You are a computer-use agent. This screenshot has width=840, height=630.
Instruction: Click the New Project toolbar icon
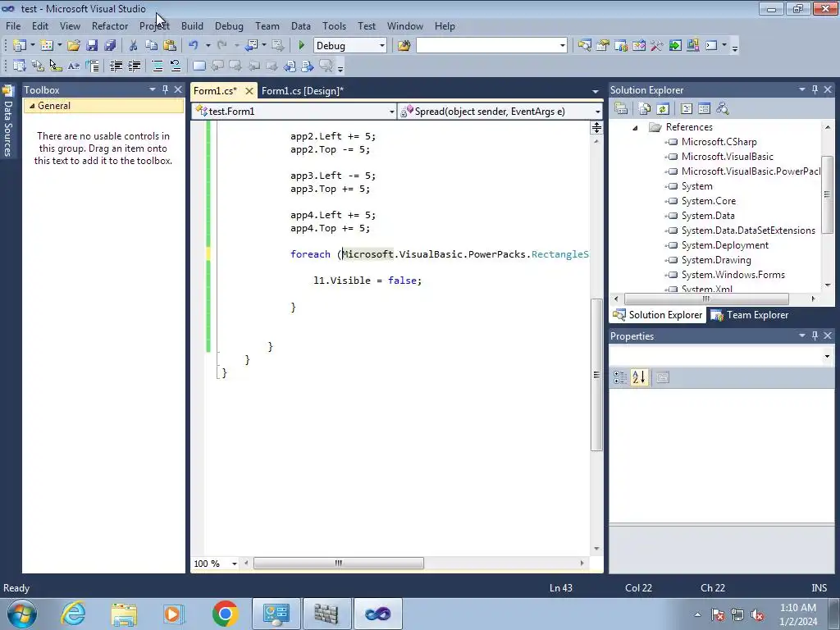[x=20, y=46]
